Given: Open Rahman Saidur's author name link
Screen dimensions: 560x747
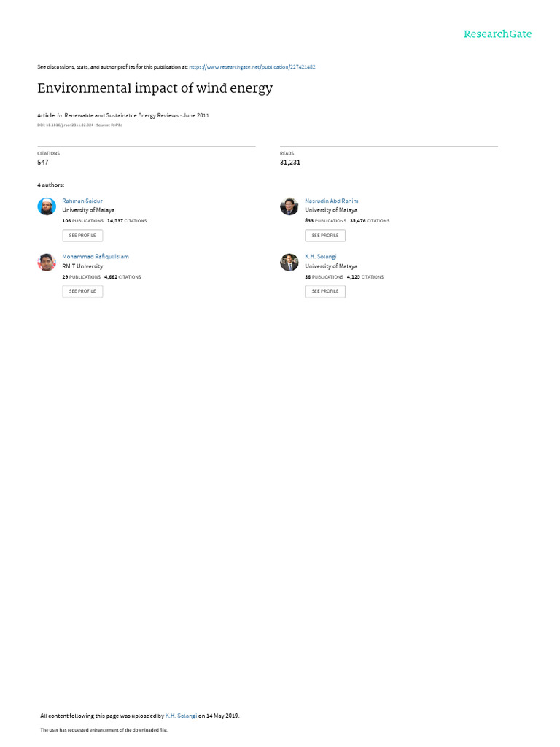Looking at the screenshot, I should pyautogui.click(x=82, y=201).
